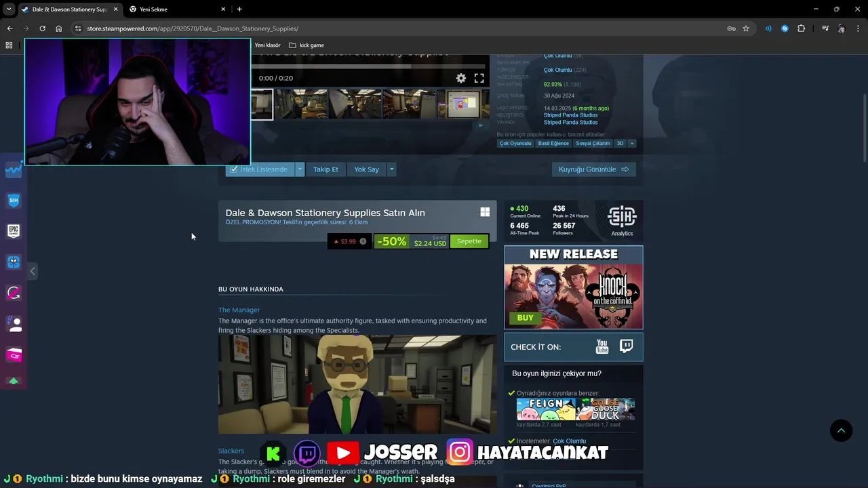This screenshot has height=488, width=868.
Task: Reload the page
Action: click(x=42, y=28)
